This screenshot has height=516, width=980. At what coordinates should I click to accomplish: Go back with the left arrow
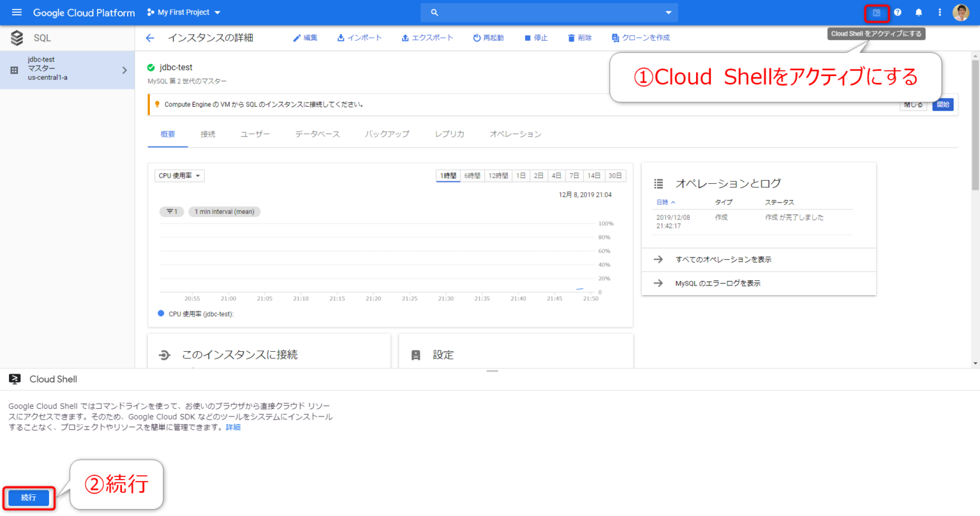(150, 38)
